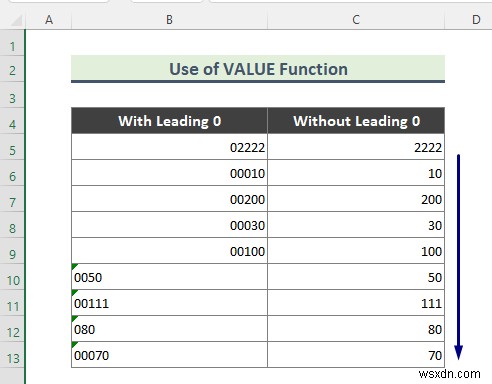Select cell containing 02222

169,147
